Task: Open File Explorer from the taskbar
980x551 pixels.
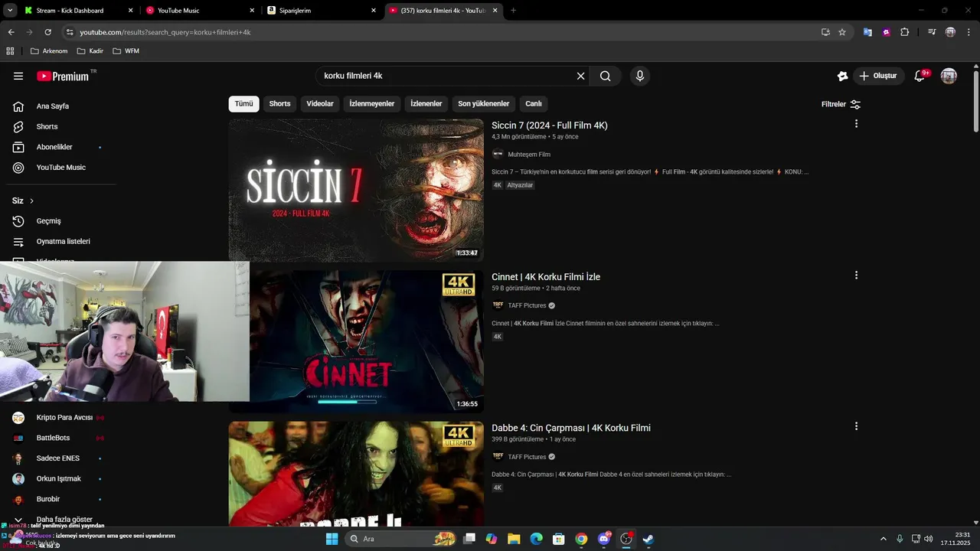Action: [x=514, y=539]
